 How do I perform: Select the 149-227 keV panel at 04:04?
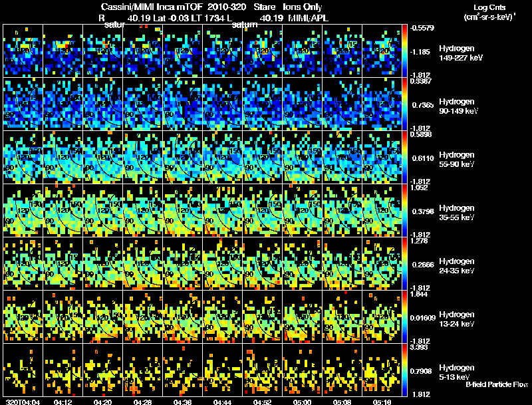pyautogui.click(x=23, y=51)
